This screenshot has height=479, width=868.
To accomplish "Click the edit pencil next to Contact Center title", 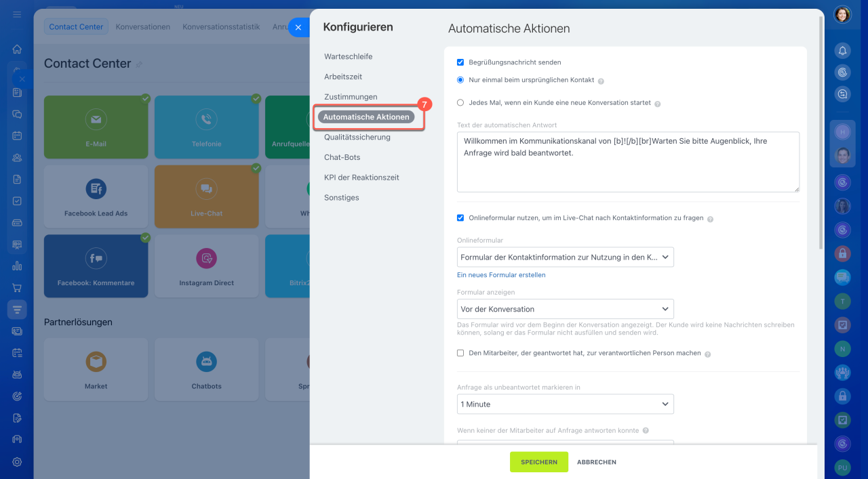I will pyautogui.click(x=139, y=64).
